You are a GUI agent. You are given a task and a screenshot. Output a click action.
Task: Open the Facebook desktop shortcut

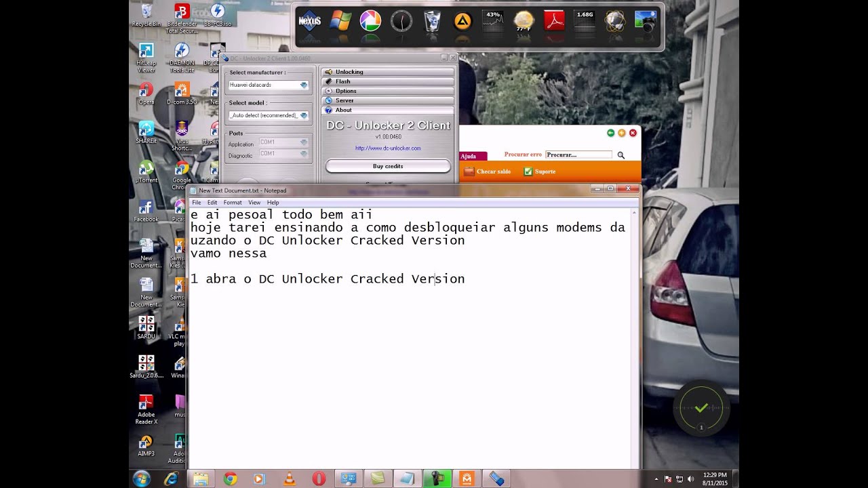point(146,211)
